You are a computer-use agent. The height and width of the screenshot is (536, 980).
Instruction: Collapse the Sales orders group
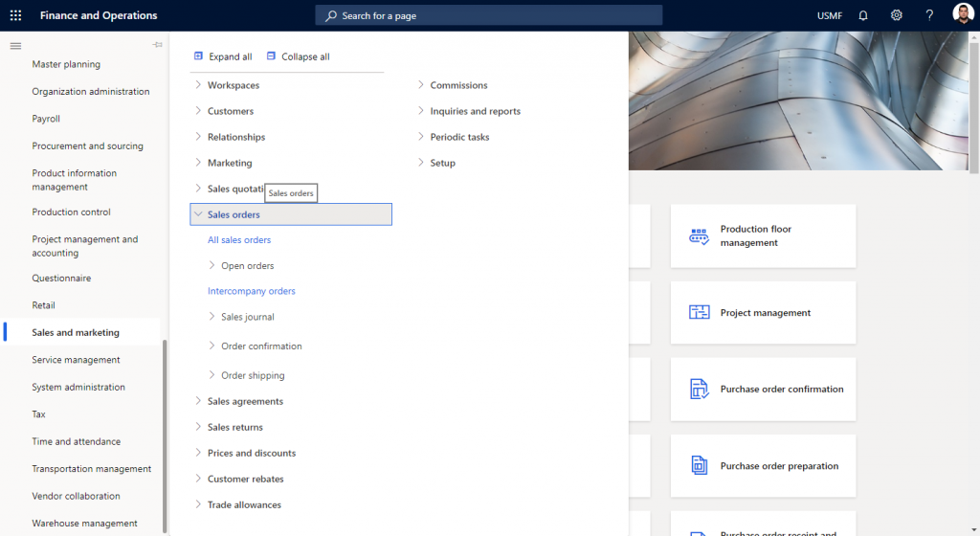[x=198, y=214]
